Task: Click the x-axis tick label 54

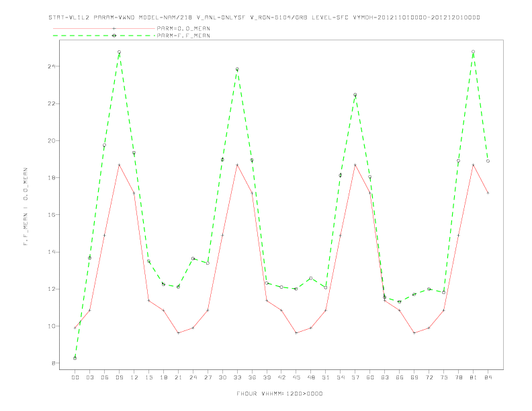Action: 341,377
